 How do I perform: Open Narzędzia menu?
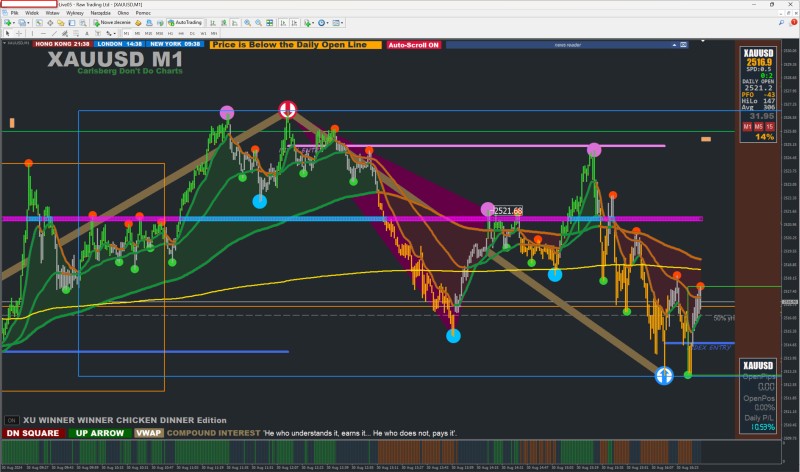(x=100, y=13)
